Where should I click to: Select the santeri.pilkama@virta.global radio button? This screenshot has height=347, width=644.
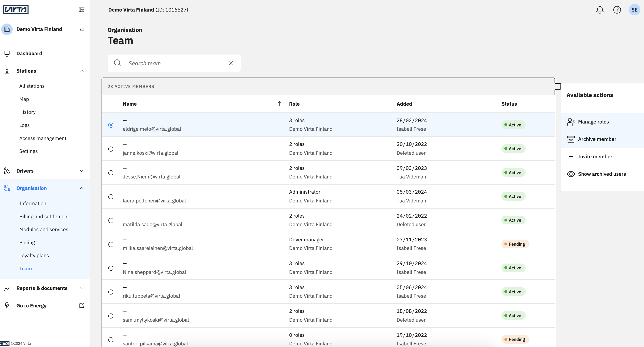coord(111,340)
